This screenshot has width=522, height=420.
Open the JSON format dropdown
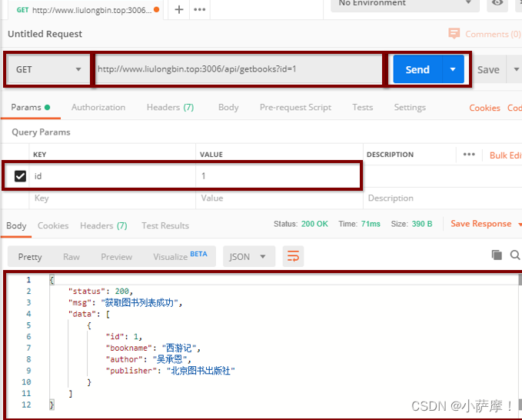coord(249,256)
